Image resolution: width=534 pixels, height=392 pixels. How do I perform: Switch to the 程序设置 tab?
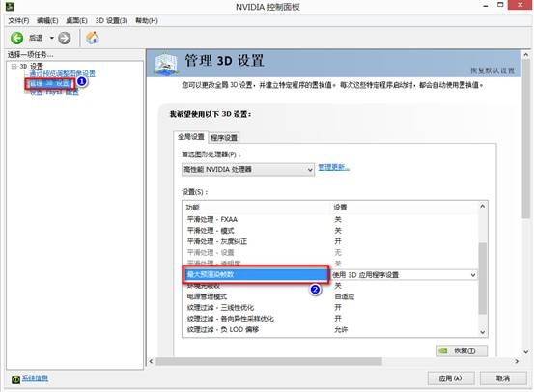(224, 138)
